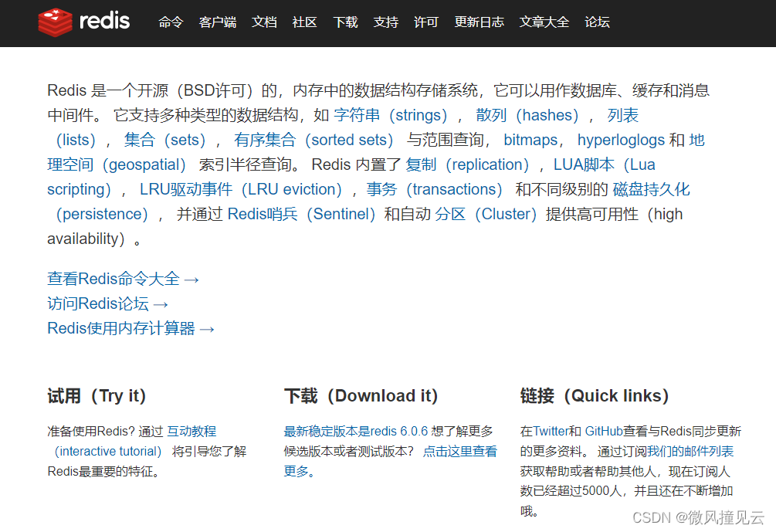Open the 客户端 navigation item
The image size is (776, 532).
click(x=218, y=22)
